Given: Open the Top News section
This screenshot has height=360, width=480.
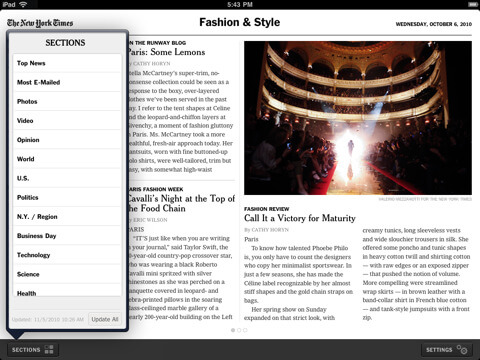Looking at the screenshot, I should (67, 63).
